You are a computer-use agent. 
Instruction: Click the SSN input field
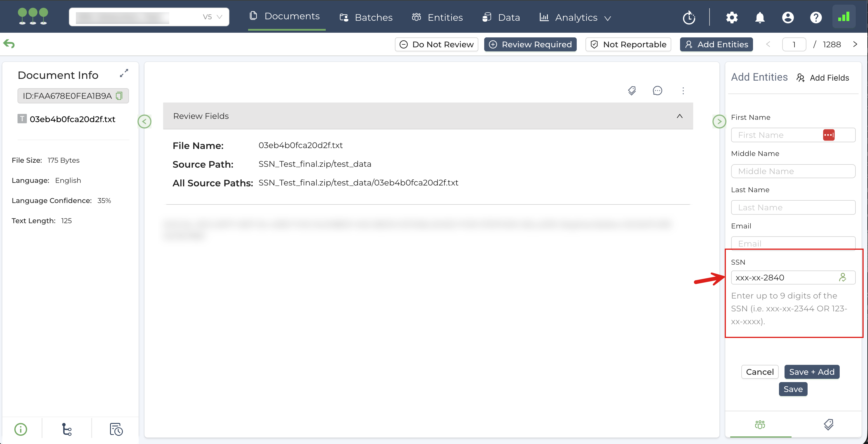[785, 277]
